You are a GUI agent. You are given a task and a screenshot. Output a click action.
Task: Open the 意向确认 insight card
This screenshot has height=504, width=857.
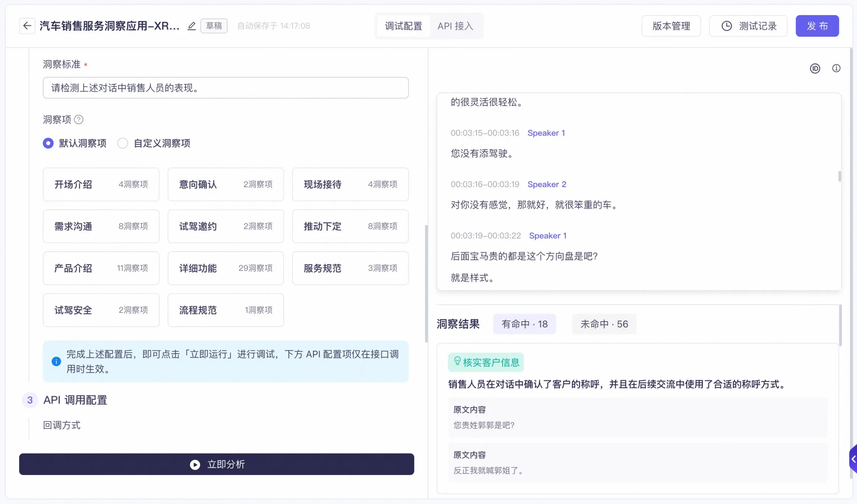(226, 185)
